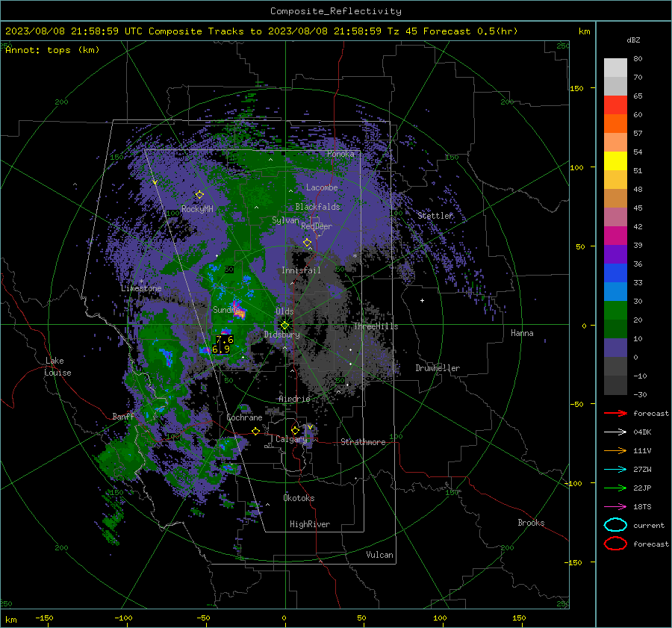Click the yellow diamond marker above RockyMH
Image resolution: width=672 pixels, height=628 pixels.
pos(199,195)
